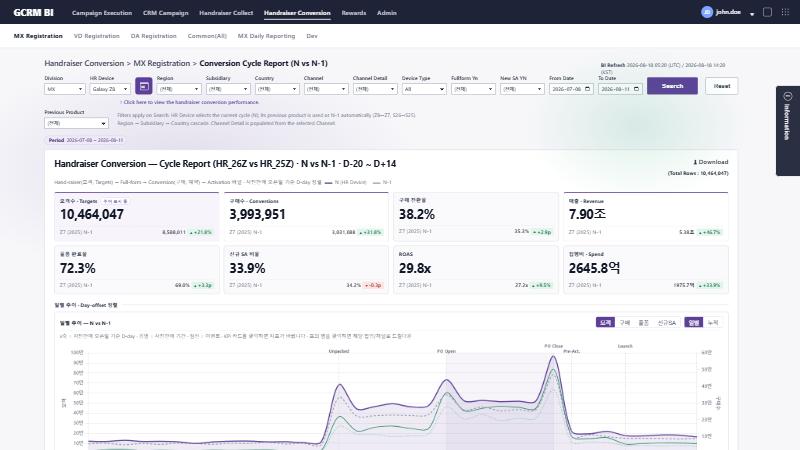Toggle chart to 누적 cumulative view
Viewport: 800px width, 450px height.
pyautogui.click(x=713, y=322)
